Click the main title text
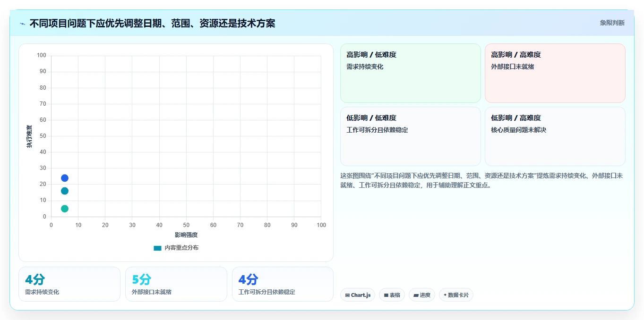The height and width of the screenshot is (320, 644). (152, 23)
